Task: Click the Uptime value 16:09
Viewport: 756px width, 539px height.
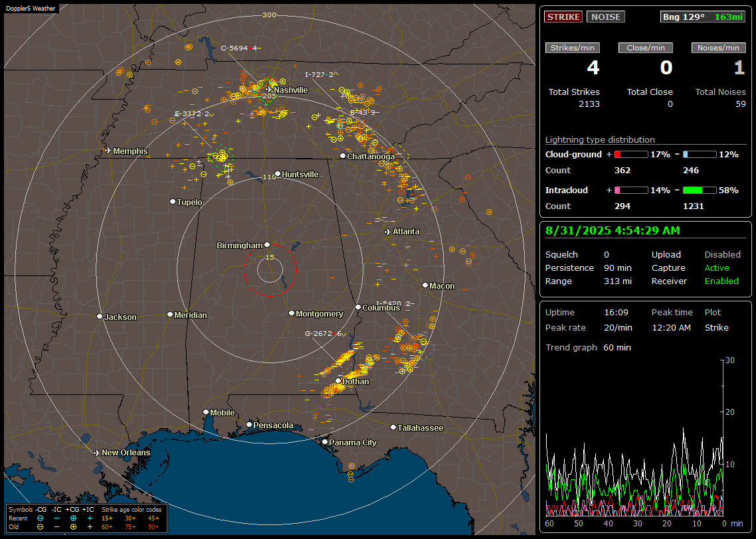Action: point(616,313)
